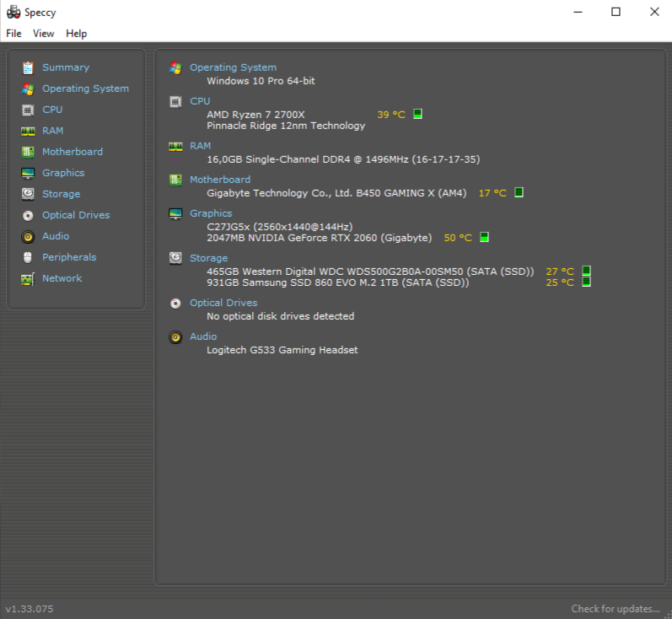Click the monitor icon beside Graphics heading in main panel

tap(175, 214)
